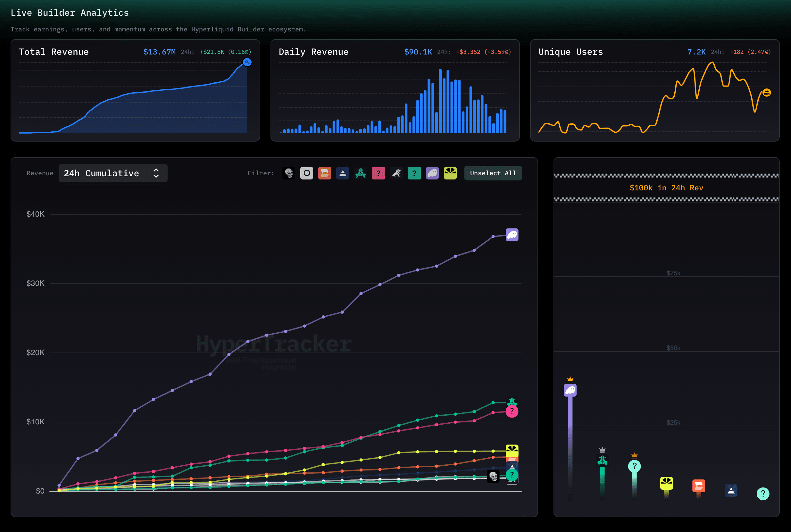Screen dimensions: 791x532
Task: Click the white lion builder filter
Action: pyautogui.click(x=397, y=173)
